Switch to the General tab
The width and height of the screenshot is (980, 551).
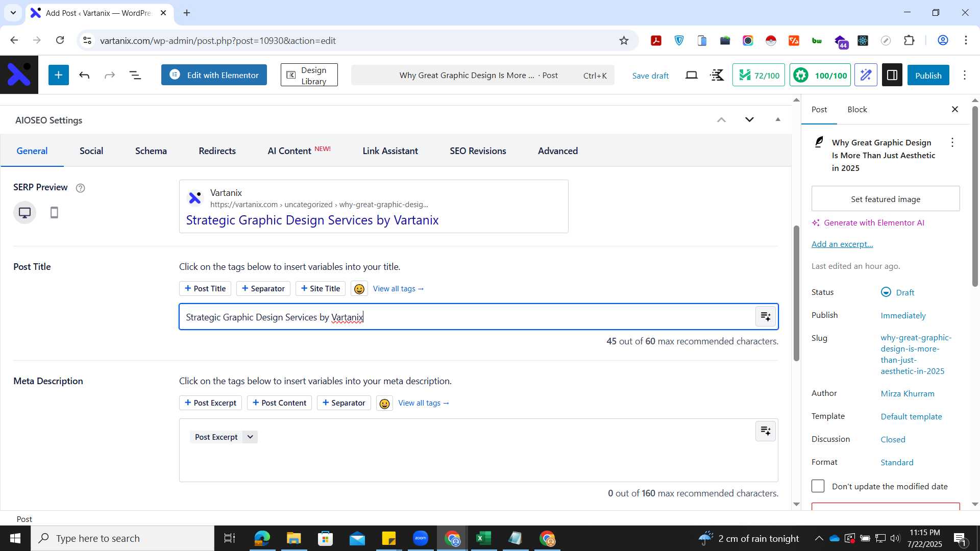click(32, 151)
